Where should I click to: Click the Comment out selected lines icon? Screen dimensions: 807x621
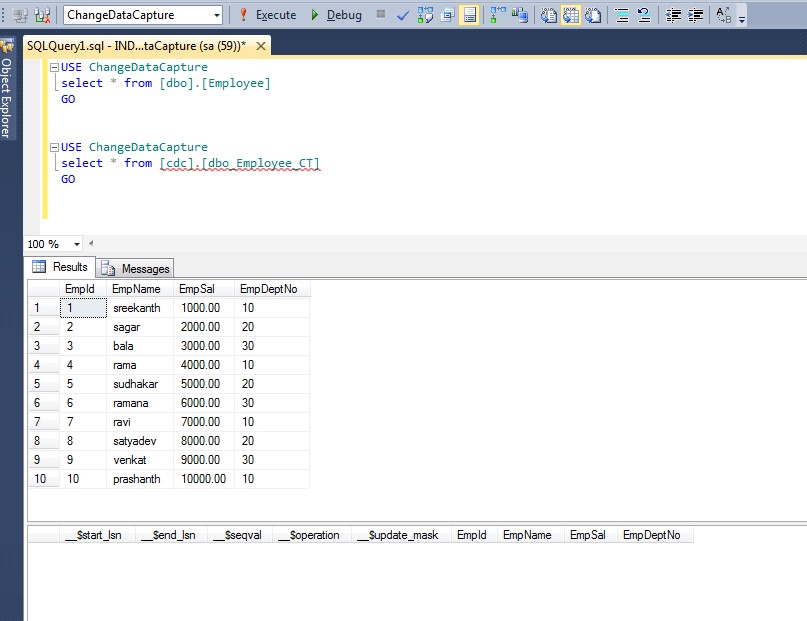click(x=620, y=15)
